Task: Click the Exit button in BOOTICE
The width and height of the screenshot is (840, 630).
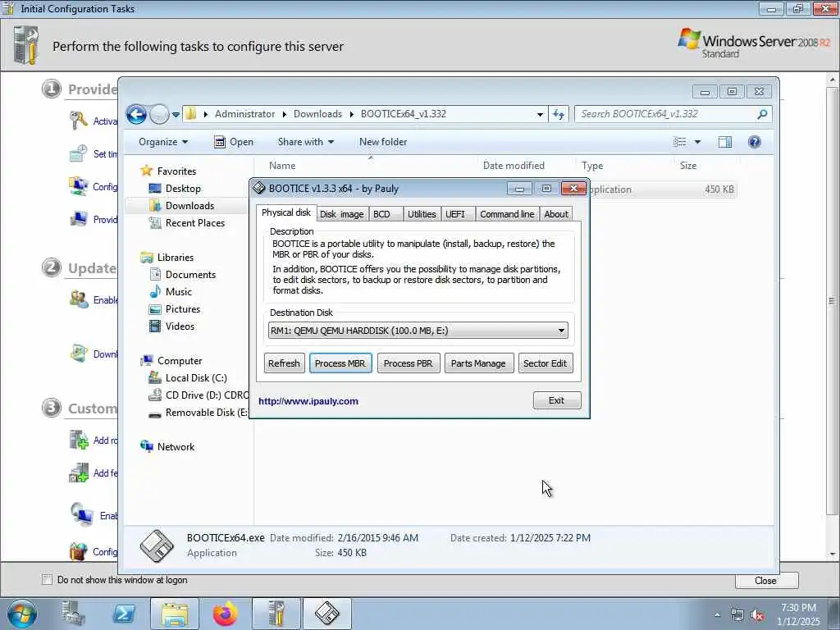Action: [557, 400]
